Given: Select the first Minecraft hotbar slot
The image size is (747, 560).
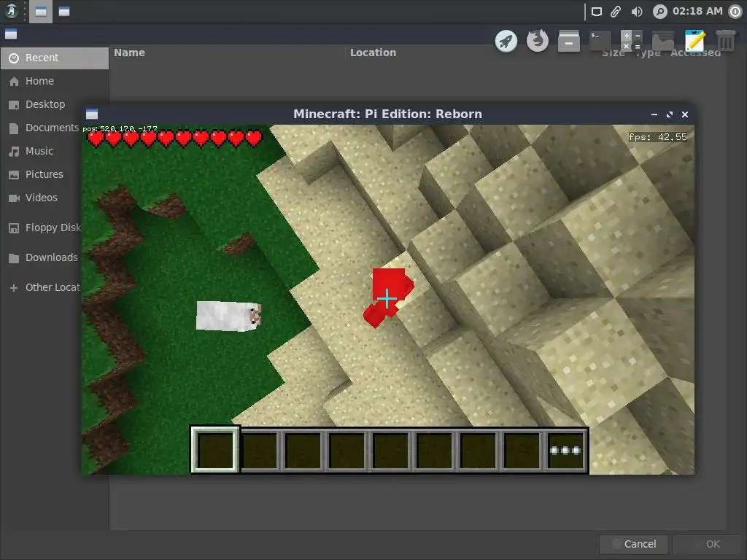Looking at the screenshot, I should pyautogui.click(x=215, y=450).
